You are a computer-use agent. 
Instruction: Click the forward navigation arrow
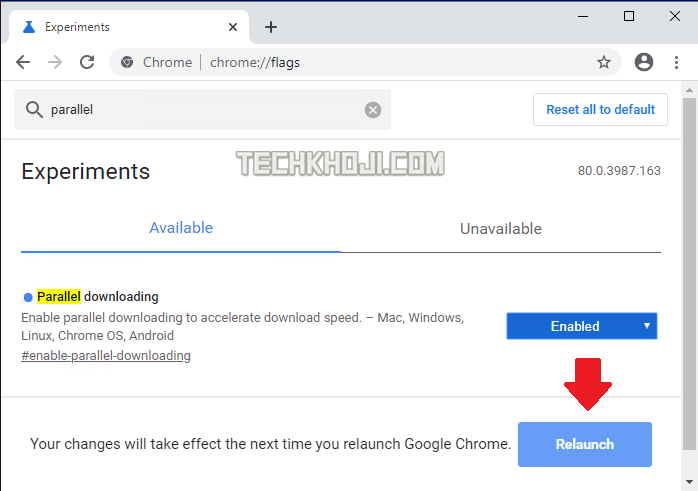click(x=55, y=62)
